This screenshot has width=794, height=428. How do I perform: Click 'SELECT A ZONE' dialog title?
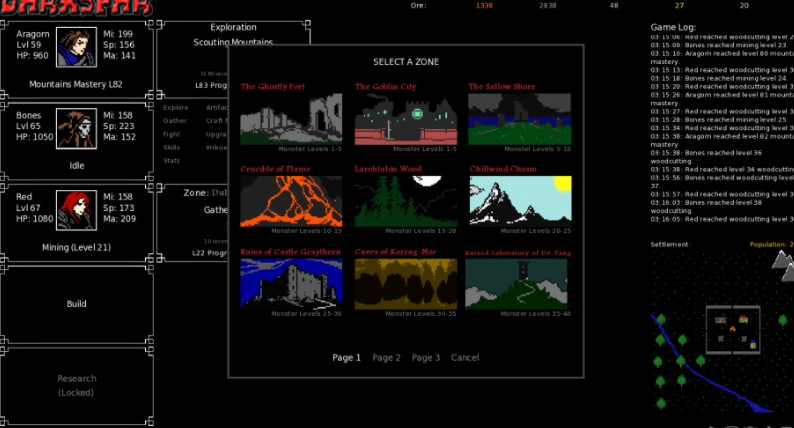tap(406, 62)
